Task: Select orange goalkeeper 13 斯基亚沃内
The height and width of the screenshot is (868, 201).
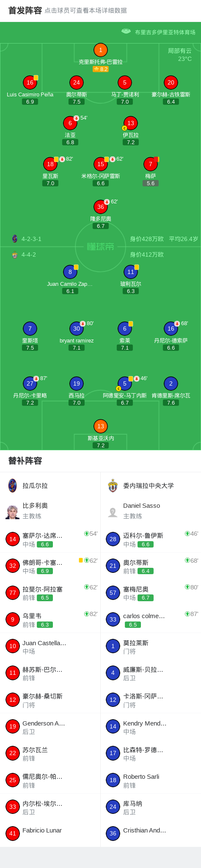Action: (101, 426)
